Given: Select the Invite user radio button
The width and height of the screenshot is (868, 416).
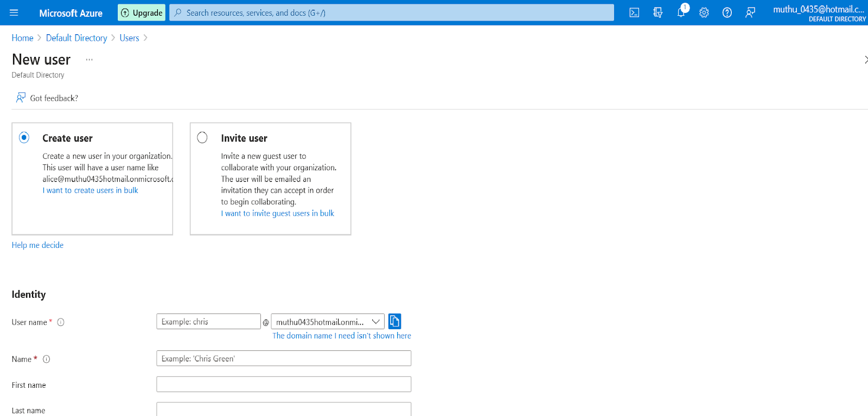Looking at the screenshot, I should (x=202, y=138).
